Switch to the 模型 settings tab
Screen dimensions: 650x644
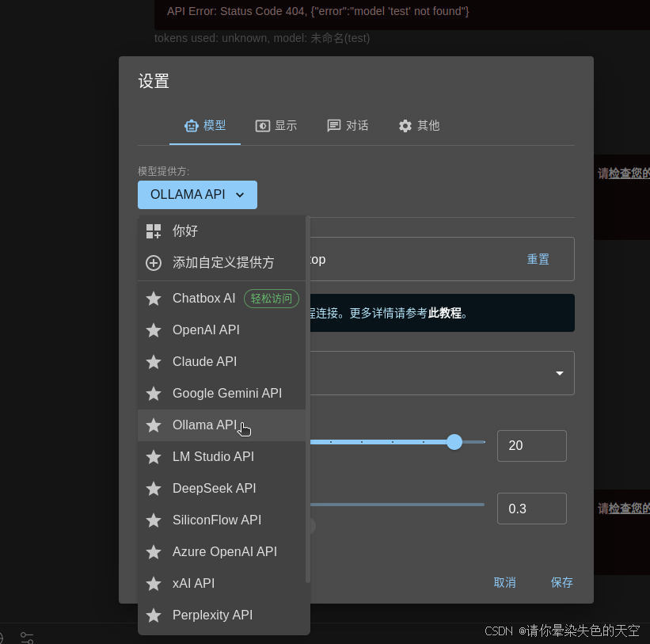click(205, 126)
